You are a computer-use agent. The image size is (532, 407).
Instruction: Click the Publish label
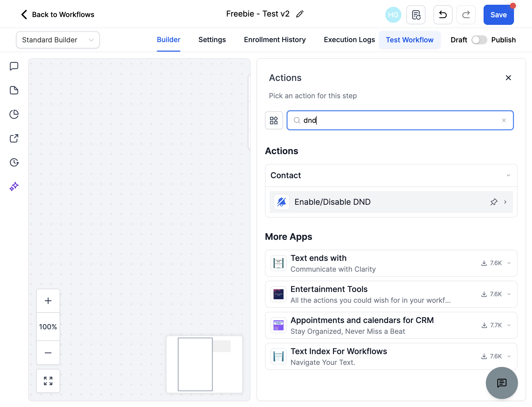tap(503, 40)
